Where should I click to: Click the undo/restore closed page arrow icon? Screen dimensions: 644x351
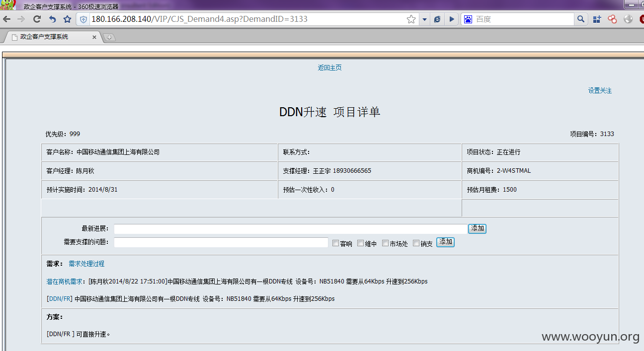coord(52,19)
